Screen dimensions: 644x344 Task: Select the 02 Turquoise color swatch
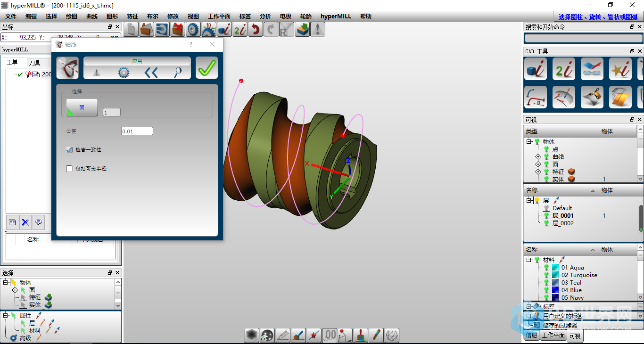click(x=556, y=275)
